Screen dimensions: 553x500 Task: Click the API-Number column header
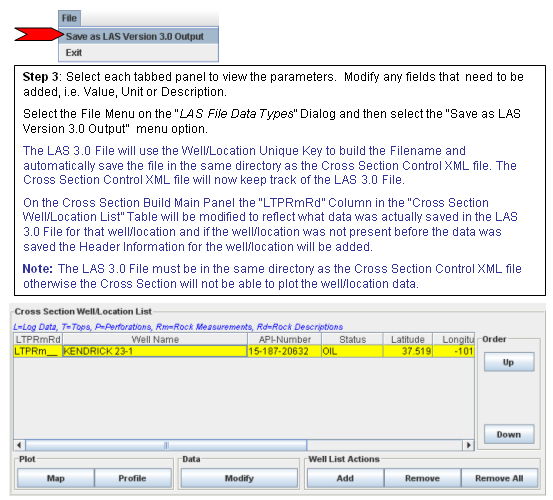[285, 339]
